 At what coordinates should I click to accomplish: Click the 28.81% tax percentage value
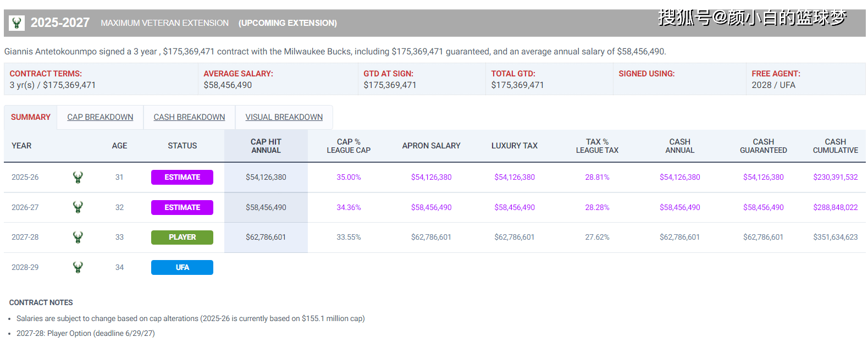(x=597, y=177)
